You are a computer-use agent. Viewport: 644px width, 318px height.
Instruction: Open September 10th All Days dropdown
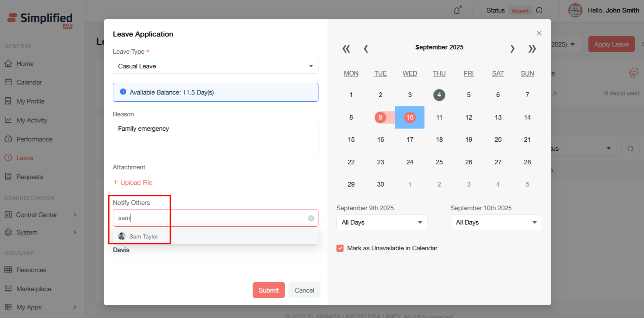[496, 222]
